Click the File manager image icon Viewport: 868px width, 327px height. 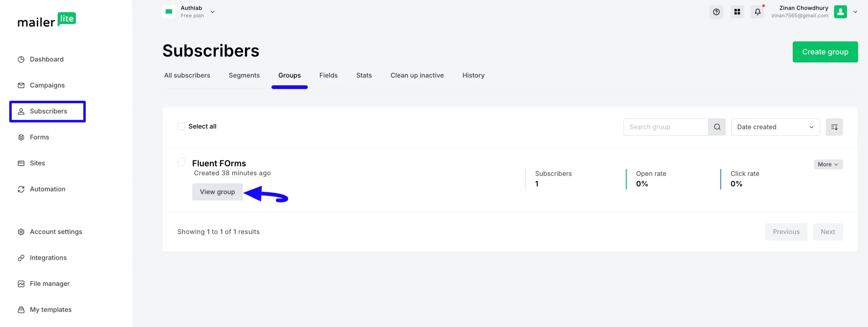point(21,284)
